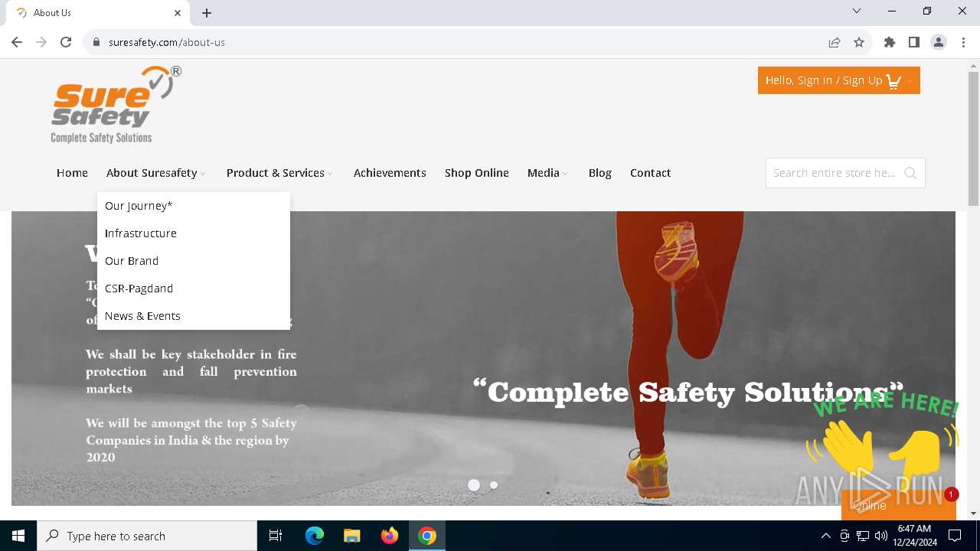Bookmark this page with star icon
Screen dimensions: 980x551
859,42
